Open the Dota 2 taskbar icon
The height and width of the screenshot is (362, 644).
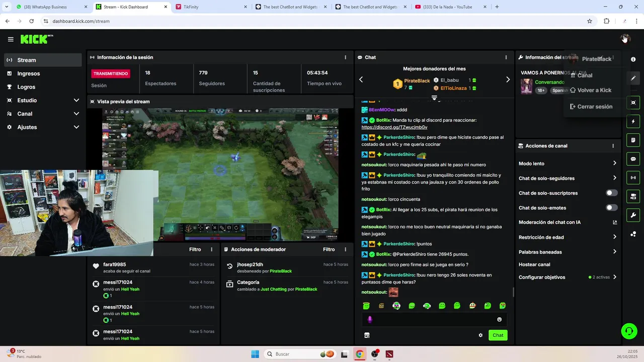[x=389, y=354]
